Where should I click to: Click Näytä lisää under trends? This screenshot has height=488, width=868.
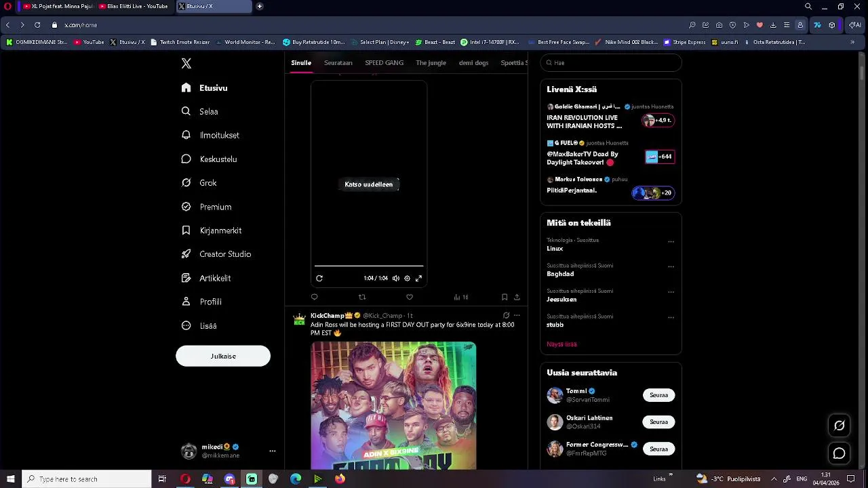click(561, 344)
